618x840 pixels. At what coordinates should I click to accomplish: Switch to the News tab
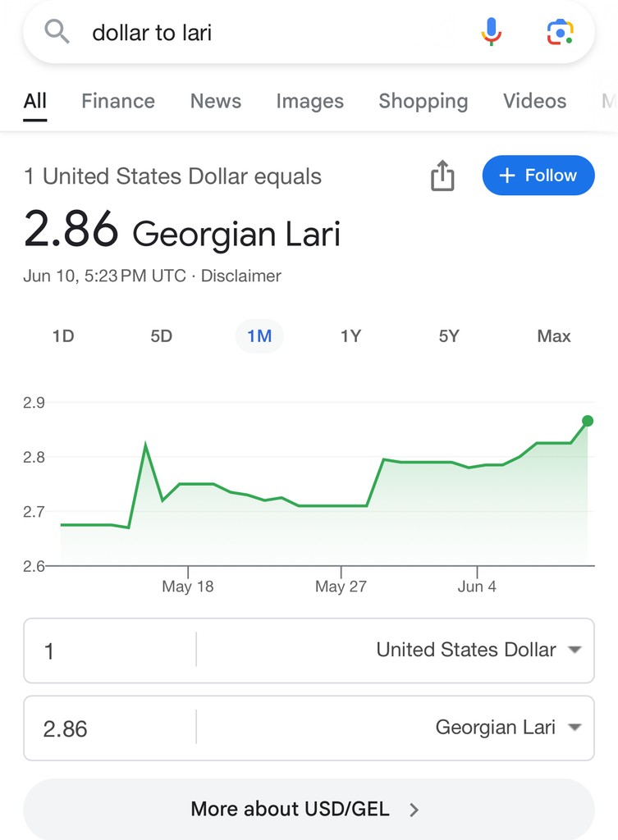tap(216, 101)
